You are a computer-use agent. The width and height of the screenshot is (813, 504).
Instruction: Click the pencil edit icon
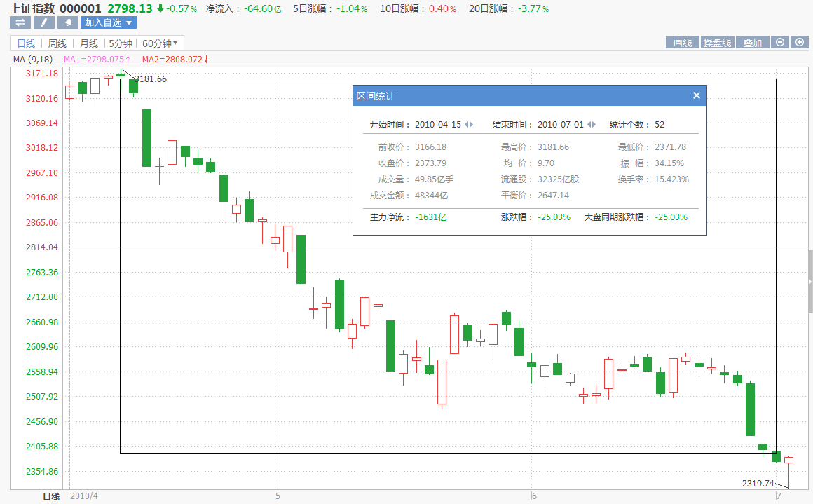(43, 22)
